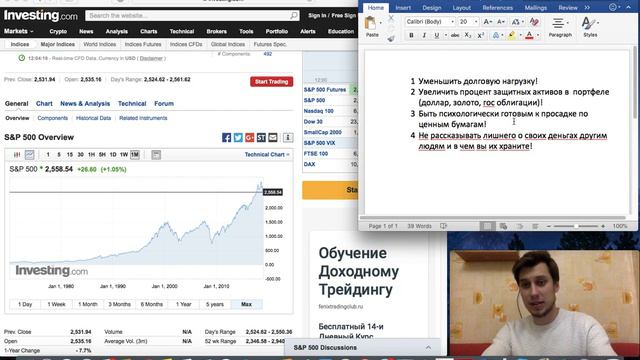640x360 pixels.
Task: Set chart range to 1 Year
Action: [x=183, y=304]
